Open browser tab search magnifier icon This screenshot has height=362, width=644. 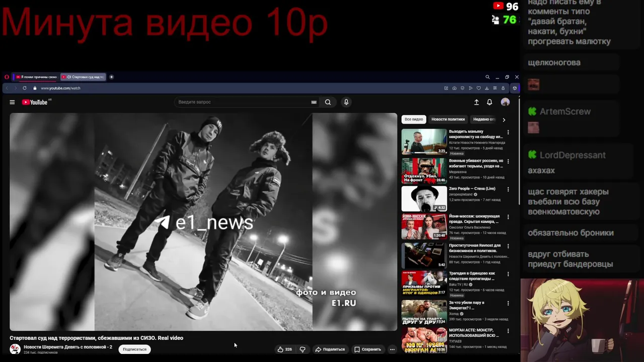(488, 77)
